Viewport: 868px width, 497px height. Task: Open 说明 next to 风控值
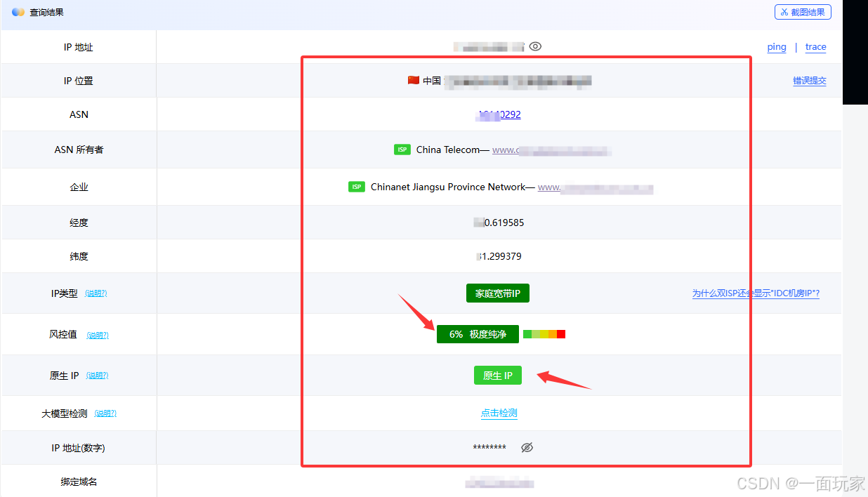(98, 336)
